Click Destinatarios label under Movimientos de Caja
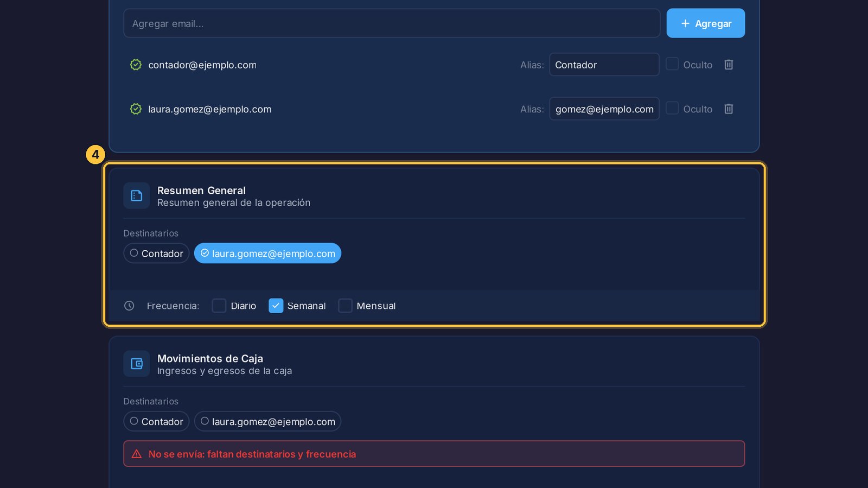 coord(151,402)
